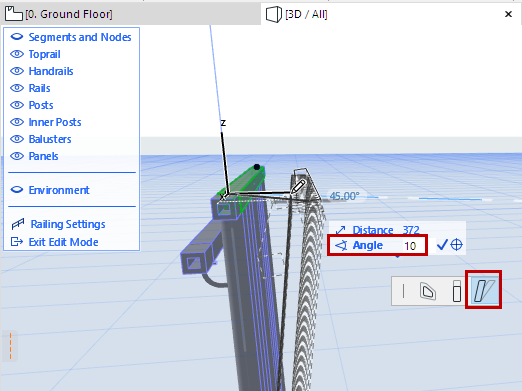Click the Environment label
522x391 pixels.
point(59,190)
